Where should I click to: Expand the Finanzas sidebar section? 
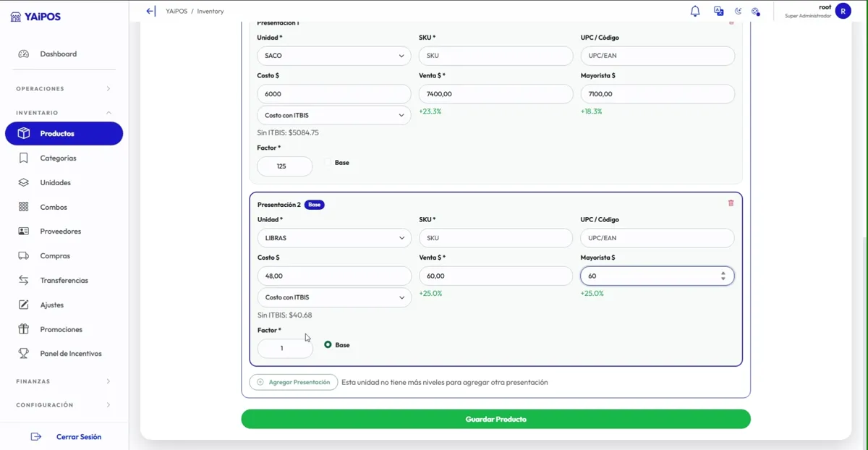point(64,381)
